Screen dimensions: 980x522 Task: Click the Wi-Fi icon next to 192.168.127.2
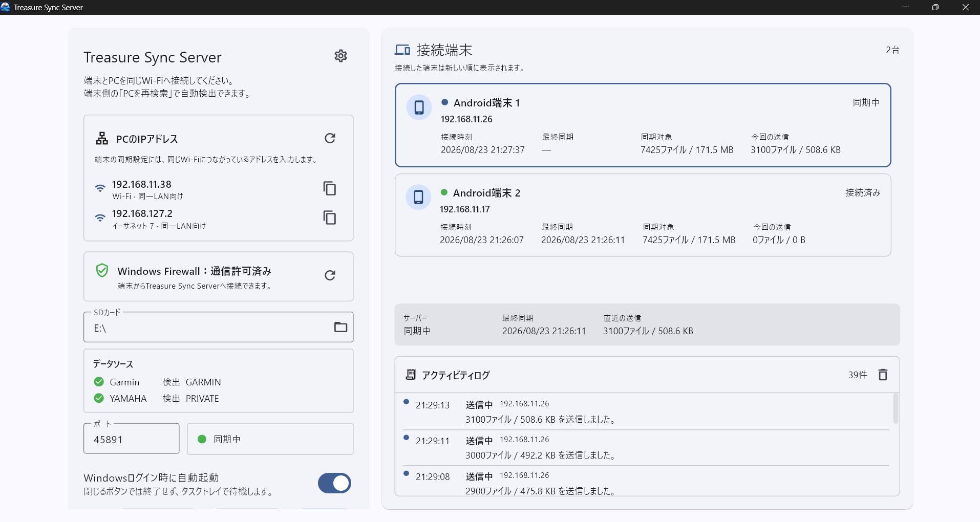[x=100, y=217]
